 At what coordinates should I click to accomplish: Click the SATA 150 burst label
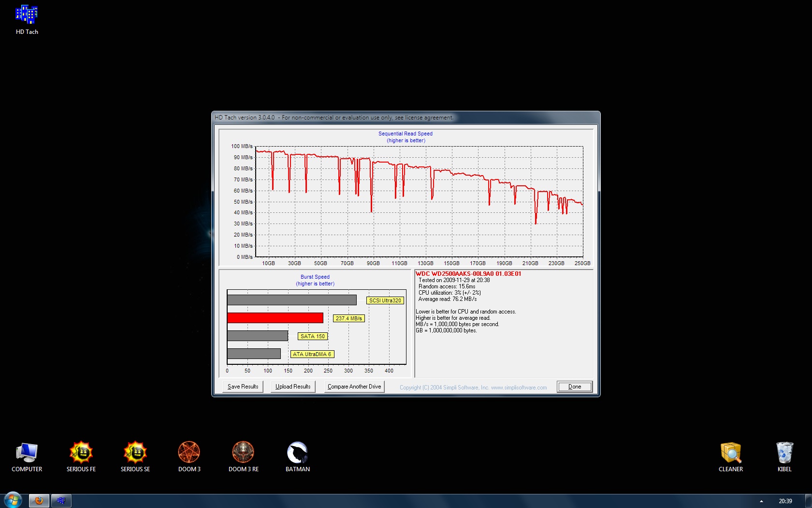coord(313,336)
